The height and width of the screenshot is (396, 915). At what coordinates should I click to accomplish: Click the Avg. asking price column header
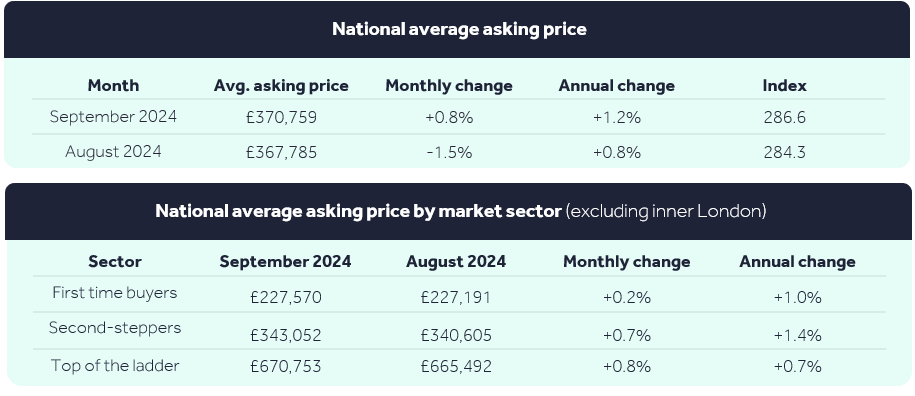click(281, 86)
